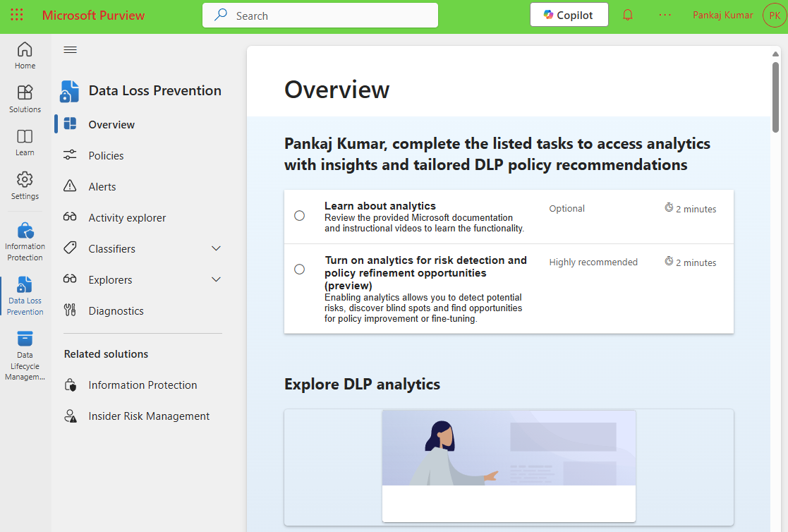Collapse the DLP navigation pane
Image resolution: width=788 pixels, height=532 pixels.
[x=69, y=49]
